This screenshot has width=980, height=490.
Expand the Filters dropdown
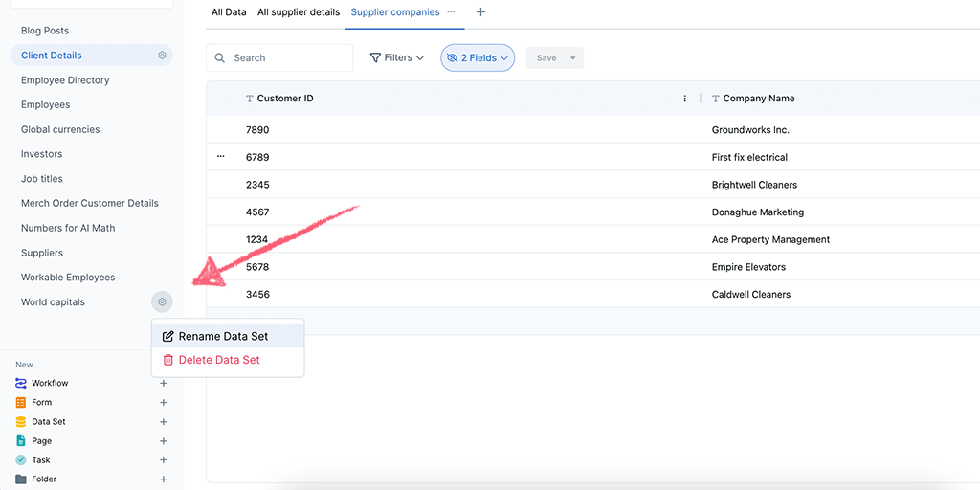click(x=397, y=58)
